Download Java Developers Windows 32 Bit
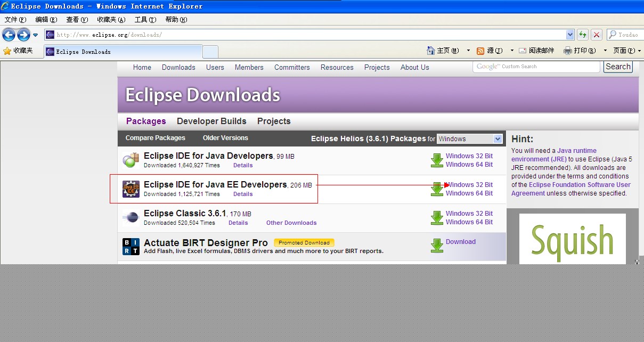The height and width of the screenshot is (342, 644). pyautogui.click(x=469, y=156)
